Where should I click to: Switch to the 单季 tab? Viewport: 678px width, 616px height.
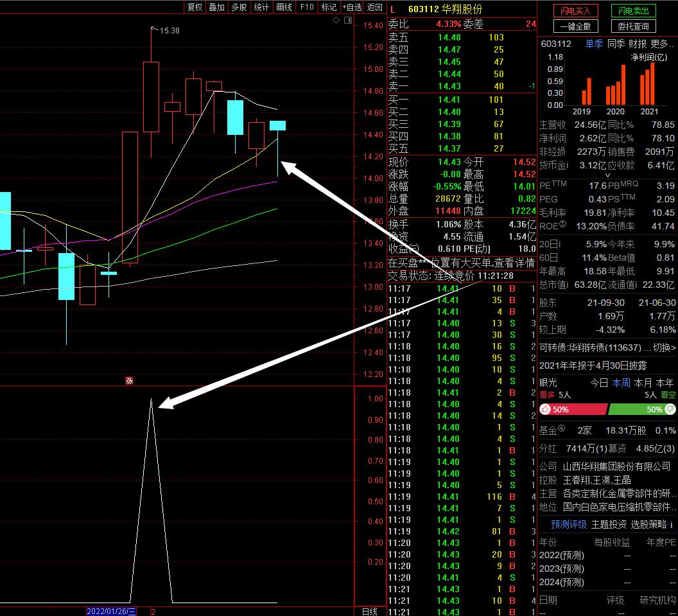[594, 44]
